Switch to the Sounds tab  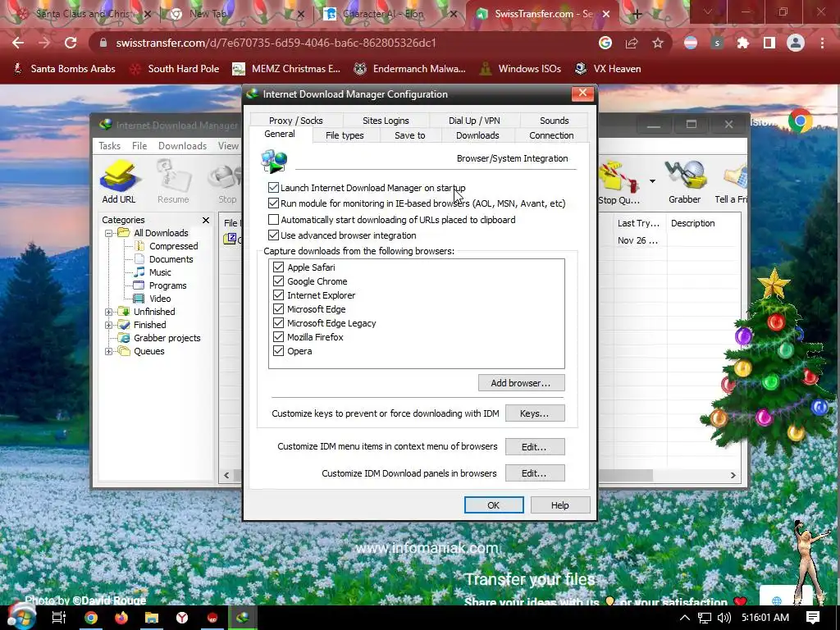coord(554,121)
